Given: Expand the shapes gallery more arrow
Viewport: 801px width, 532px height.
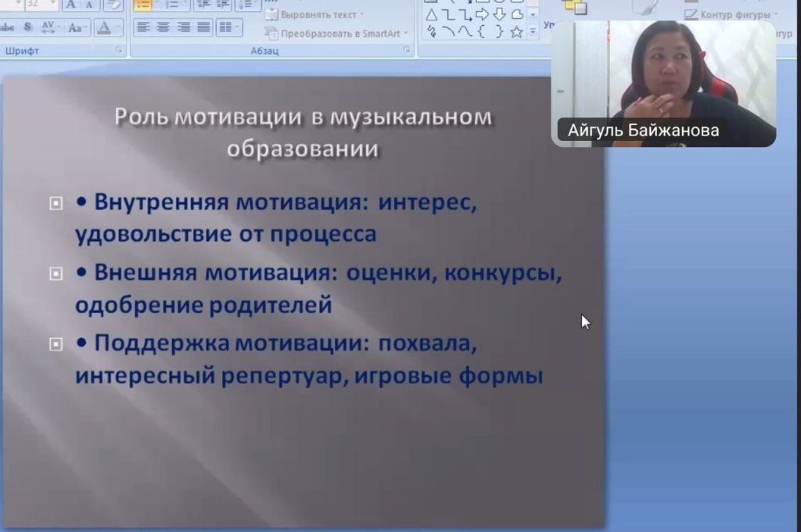Looking at the screenshot, I should 533,32.
